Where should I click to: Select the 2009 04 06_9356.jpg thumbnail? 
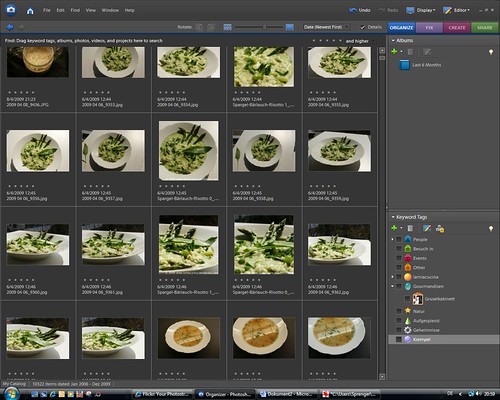pos(38,151)
